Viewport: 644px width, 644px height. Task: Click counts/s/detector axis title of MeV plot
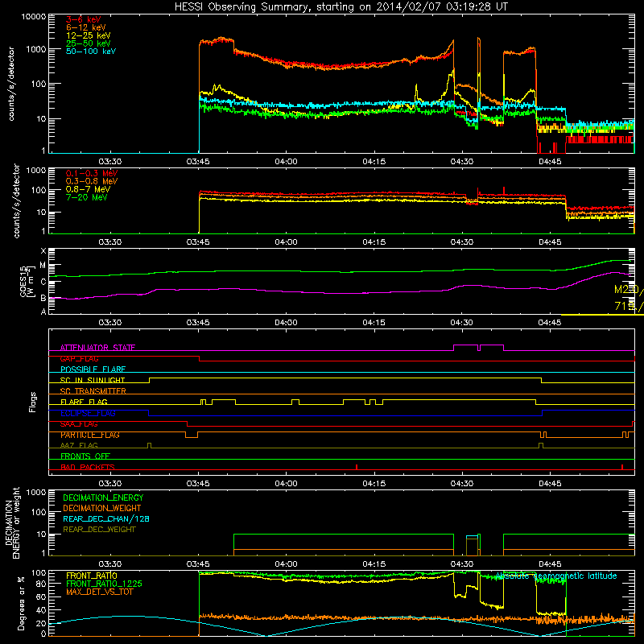tap(16, 200)
